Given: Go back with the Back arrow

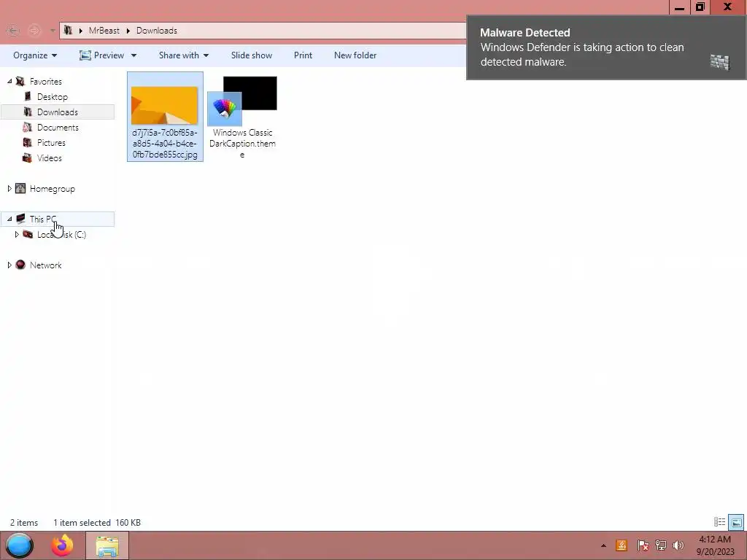Looking at the screenshot, I should coord(13,31).
